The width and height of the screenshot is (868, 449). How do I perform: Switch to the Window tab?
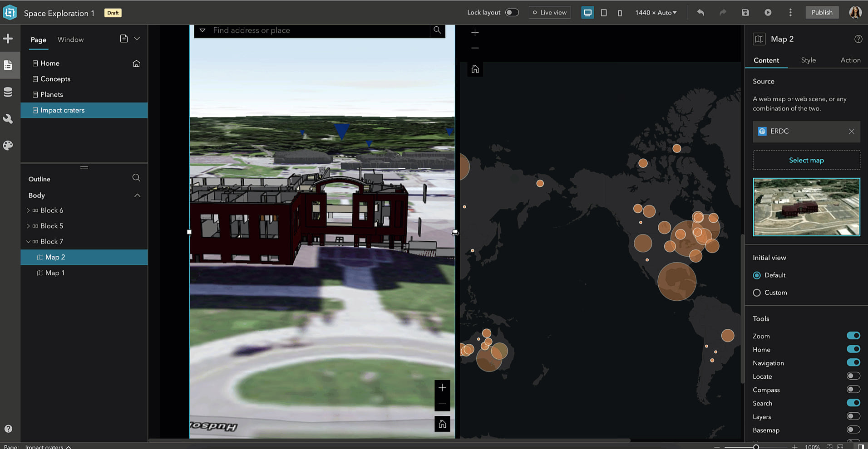[70, 39]
